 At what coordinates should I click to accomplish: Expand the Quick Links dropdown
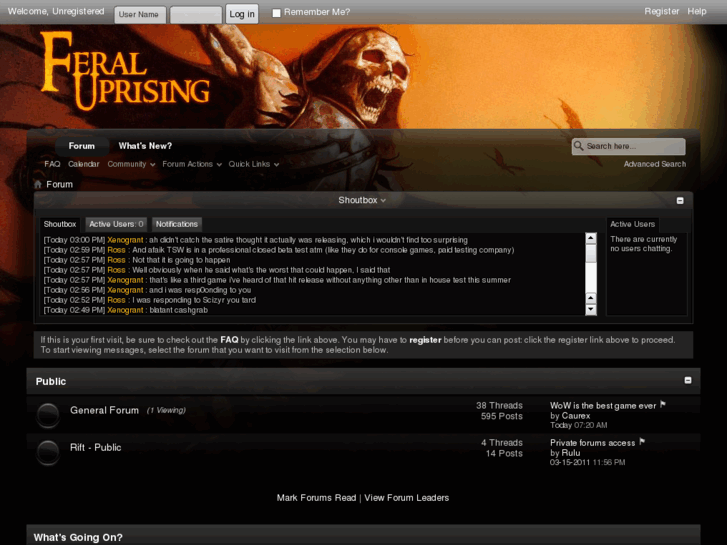(254, 164)
